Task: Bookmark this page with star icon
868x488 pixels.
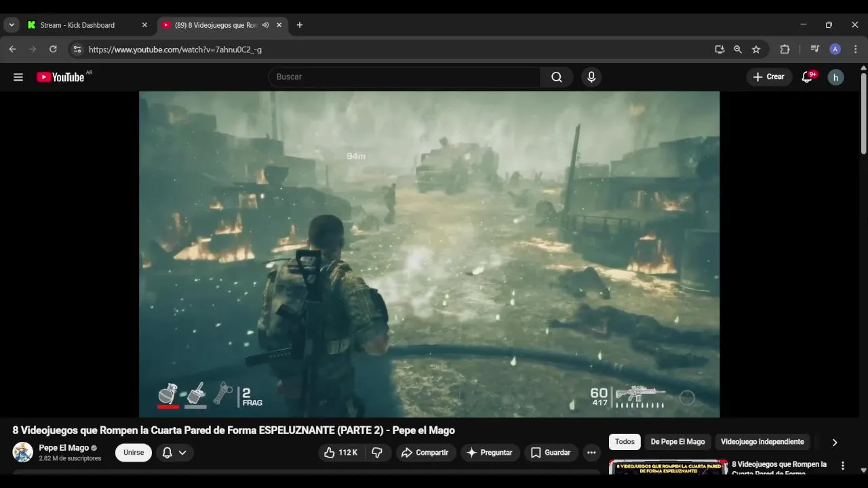Action: click(756, 49)
